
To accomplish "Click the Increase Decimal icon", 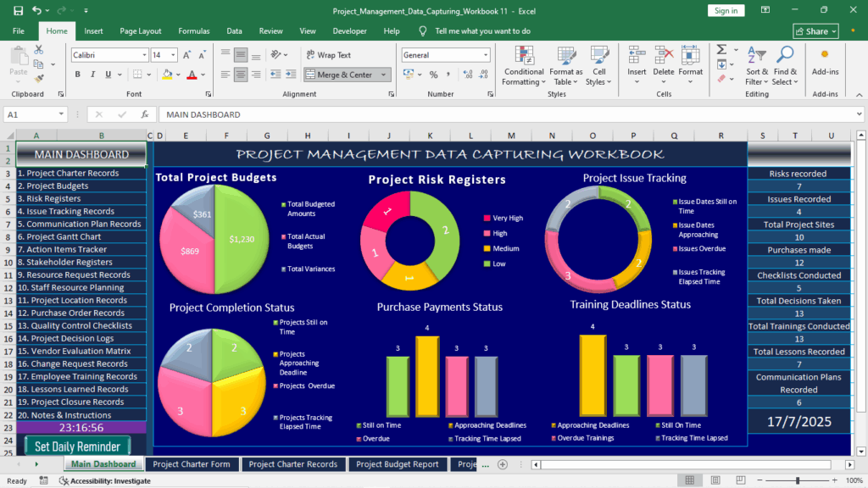I will pyautogui.click(x=467, y=74).
